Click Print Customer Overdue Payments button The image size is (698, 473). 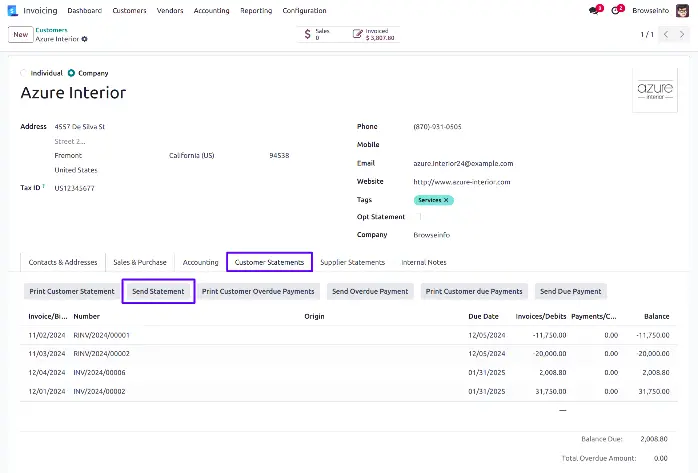pos(258,291)
